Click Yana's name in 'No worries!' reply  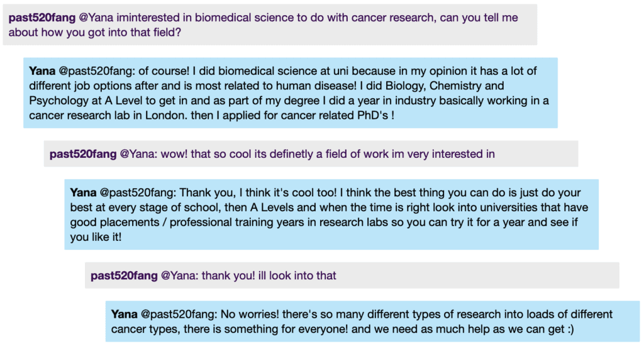click(124, 315)
